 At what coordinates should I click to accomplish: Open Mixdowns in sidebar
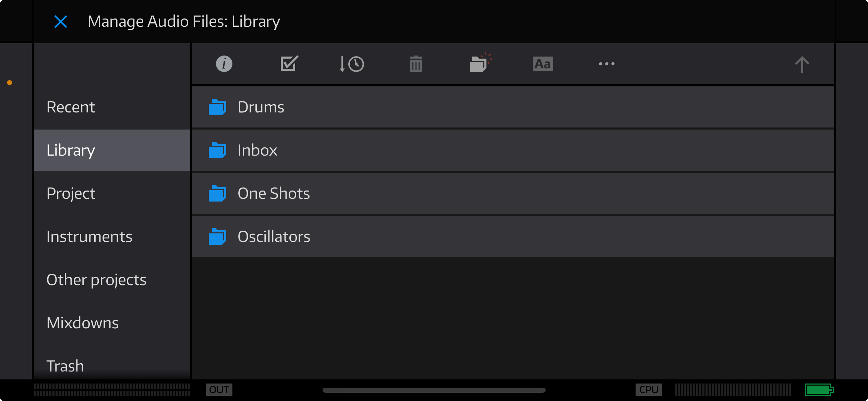112,323
